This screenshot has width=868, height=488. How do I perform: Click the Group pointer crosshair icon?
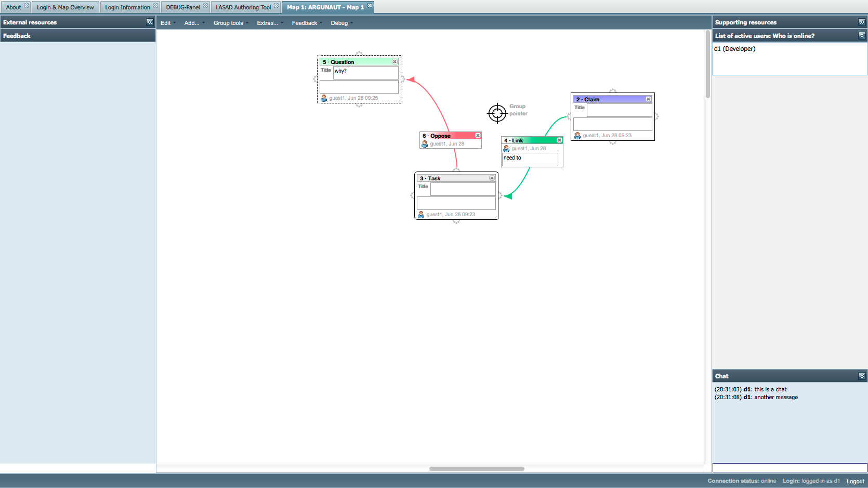click(496, 113)
